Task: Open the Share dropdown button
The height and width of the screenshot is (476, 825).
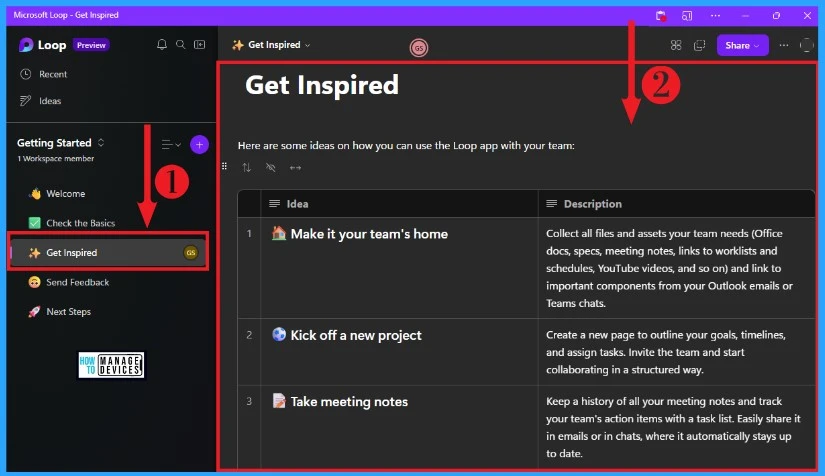Action: click(x=742, y=45)
